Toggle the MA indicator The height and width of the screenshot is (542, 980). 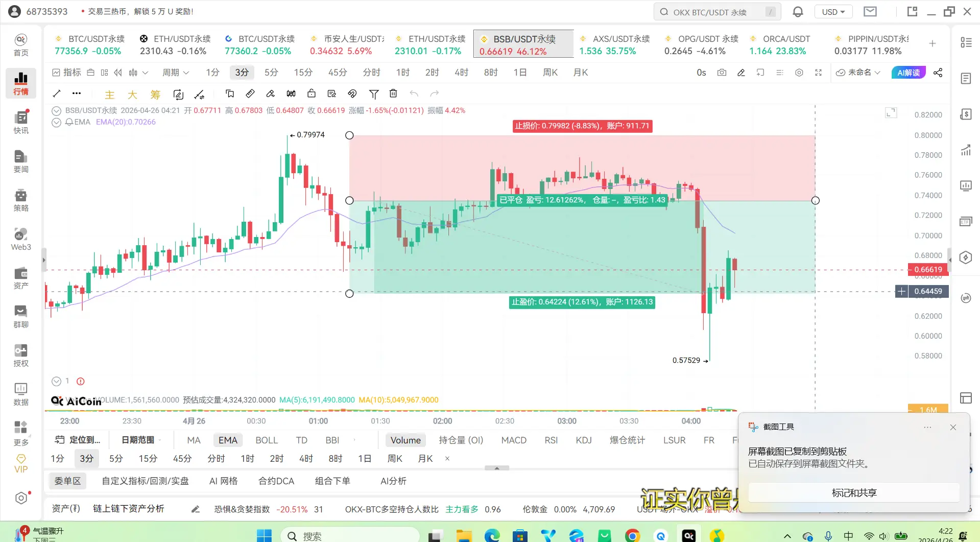[x=194, y=440]
